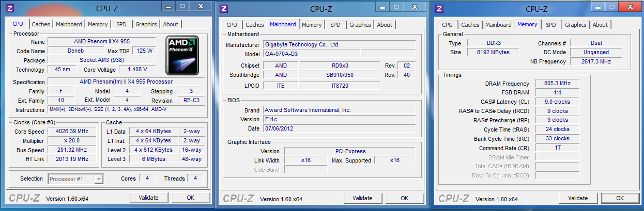Screen dimensions: 644x211
Task: Open Mainboard tab in the right Memory window
Action: 498,25
